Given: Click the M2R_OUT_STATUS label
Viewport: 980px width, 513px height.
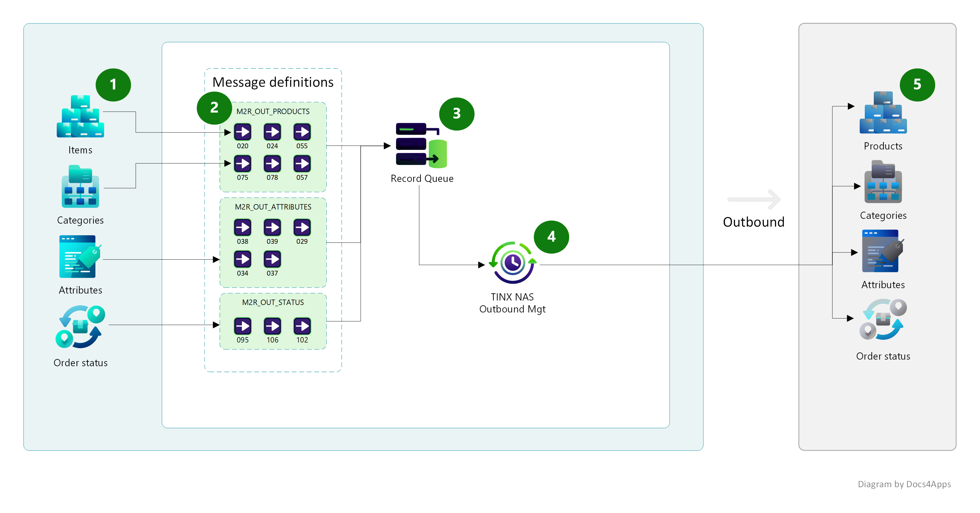Looking at the screenshot, I should click(273, 303).
